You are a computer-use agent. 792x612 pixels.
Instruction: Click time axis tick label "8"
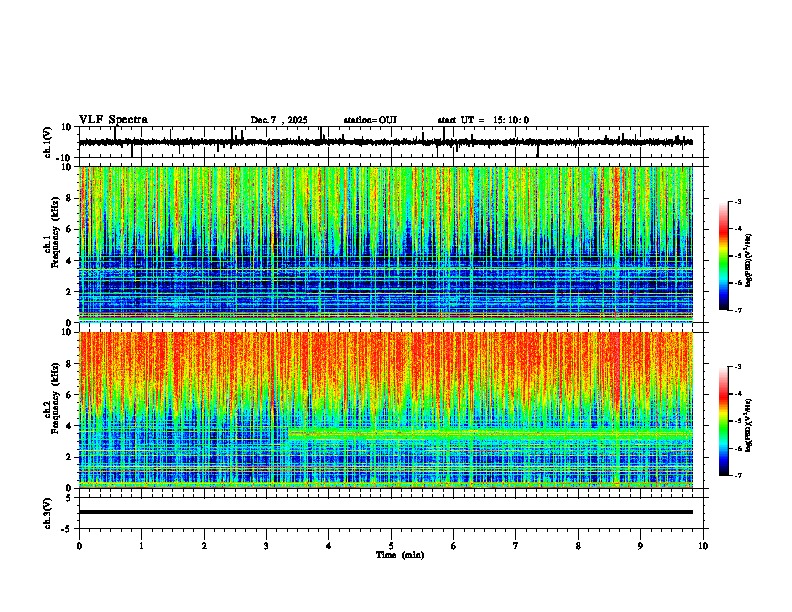pyautogui.click(x=578, y=546)
